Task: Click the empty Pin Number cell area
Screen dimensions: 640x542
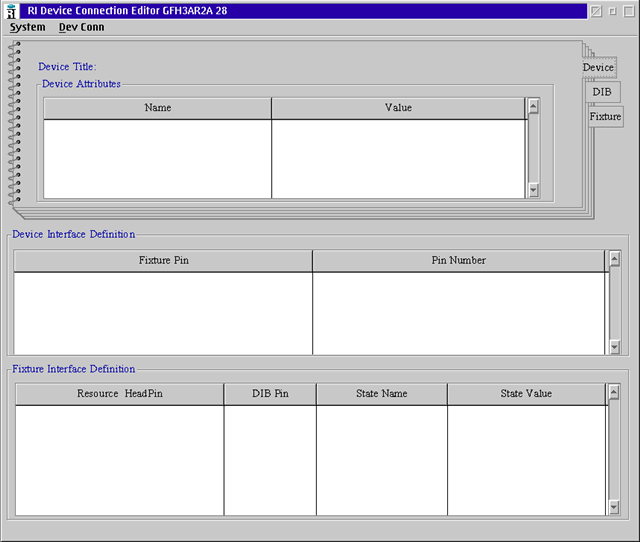Action: [458, 313]
